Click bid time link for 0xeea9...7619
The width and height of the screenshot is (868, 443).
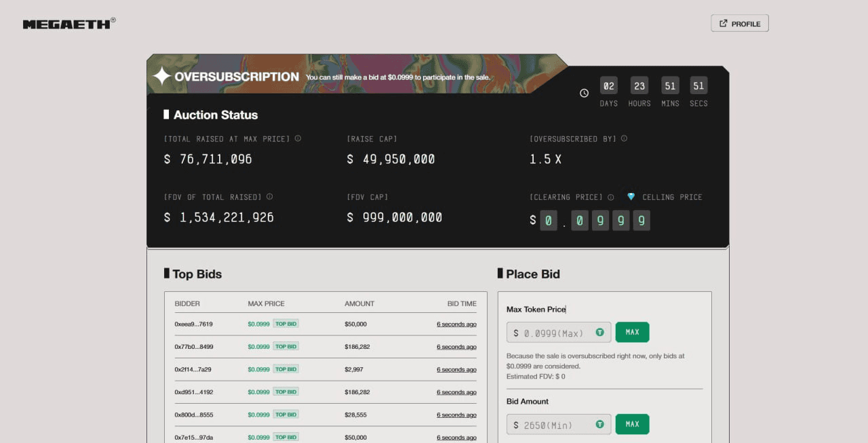[x=456, y=324]
